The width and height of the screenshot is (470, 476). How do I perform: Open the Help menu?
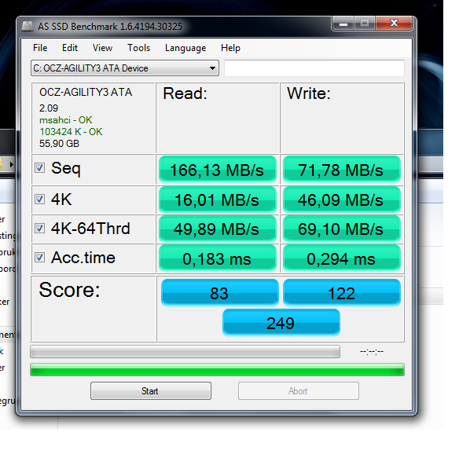pos(230,48)
